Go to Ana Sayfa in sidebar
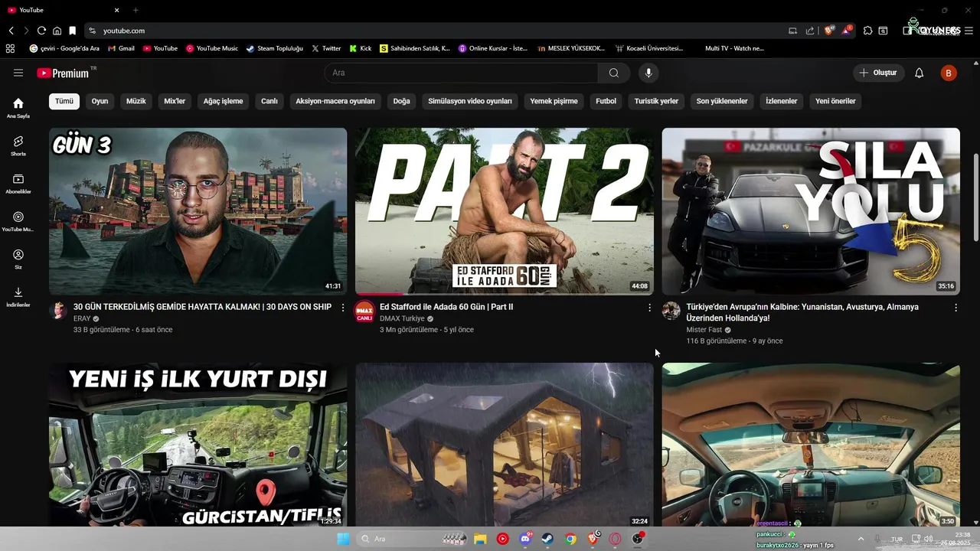This screenshot has width=980, height=551. tap(18, 108)
